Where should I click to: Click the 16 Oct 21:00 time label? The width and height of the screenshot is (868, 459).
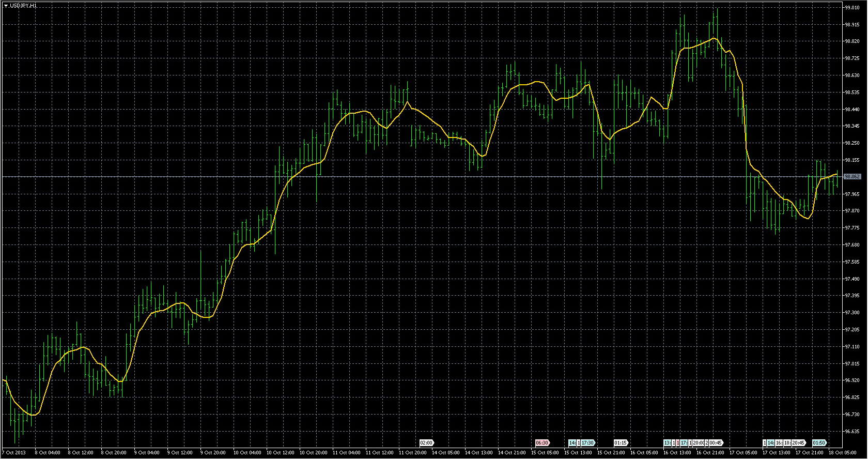[710, 453]
